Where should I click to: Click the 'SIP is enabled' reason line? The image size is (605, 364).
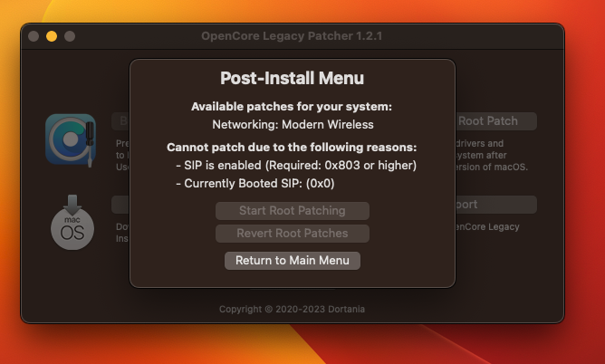tap(295, 166)
